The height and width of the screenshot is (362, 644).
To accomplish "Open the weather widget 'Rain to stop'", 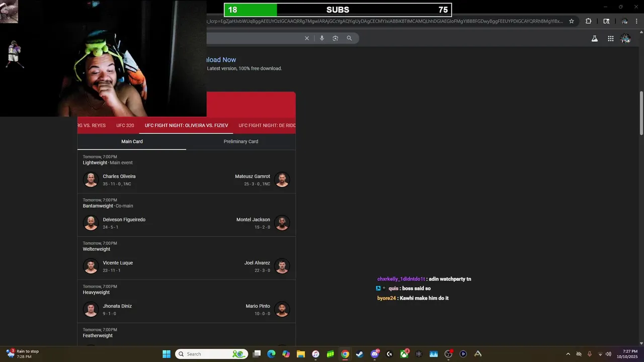I will [23, 354].
